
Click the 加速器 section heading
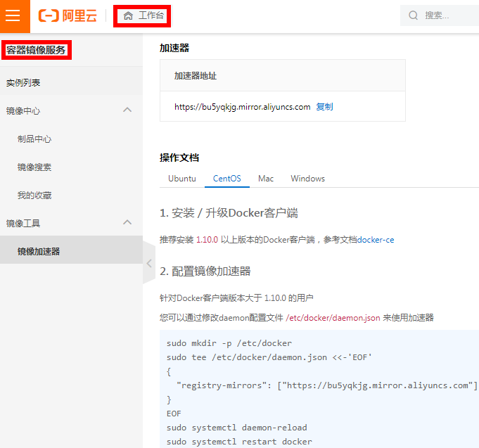click(x=174, y=48)
